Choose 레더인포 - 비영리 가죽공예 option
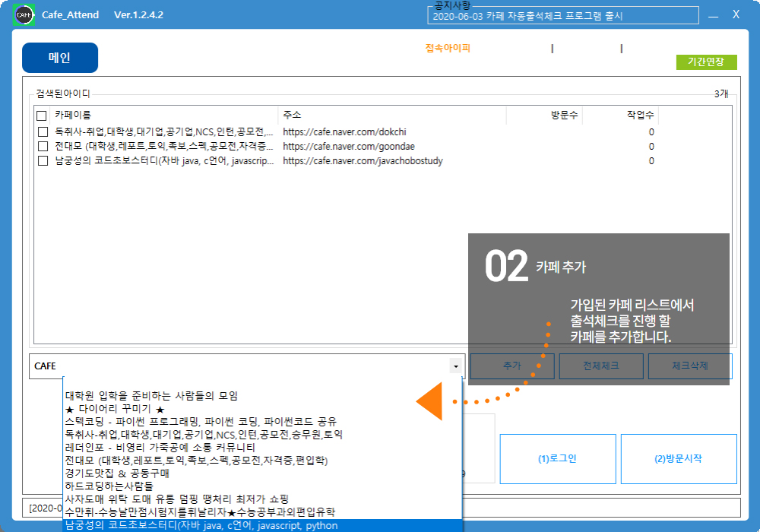This screenshot has height=532, width=760. 263,447
